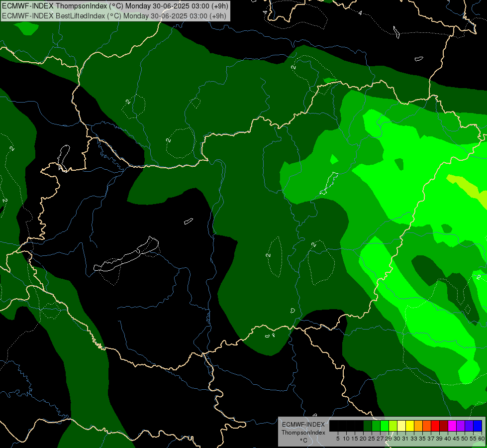Click legend tick value 55
This screenshot has width=487, height=448.
point(473,439)
